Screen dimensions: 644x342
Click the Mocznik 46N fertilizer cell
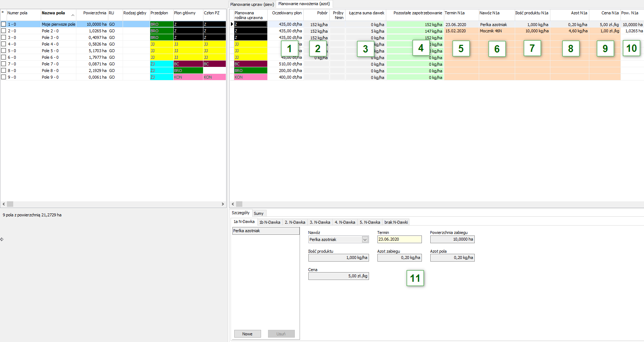tap(497, 31)
